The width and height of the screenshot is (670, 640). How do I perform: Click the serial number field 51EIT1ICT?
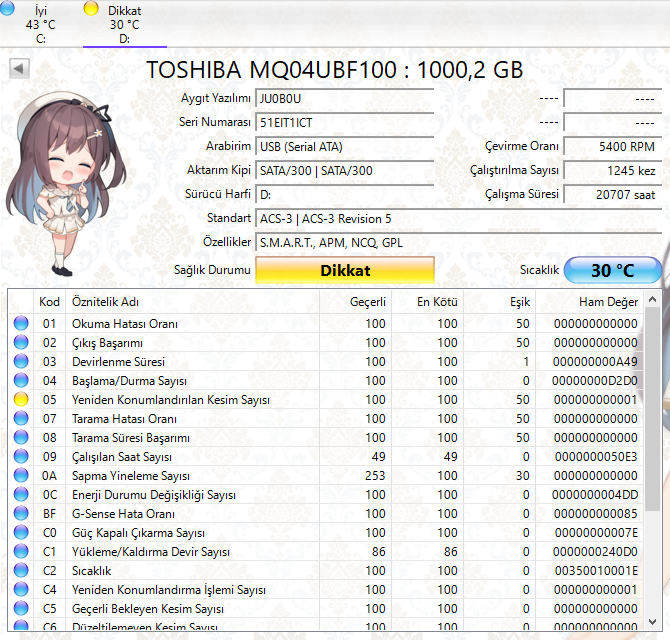coord(345,123)
